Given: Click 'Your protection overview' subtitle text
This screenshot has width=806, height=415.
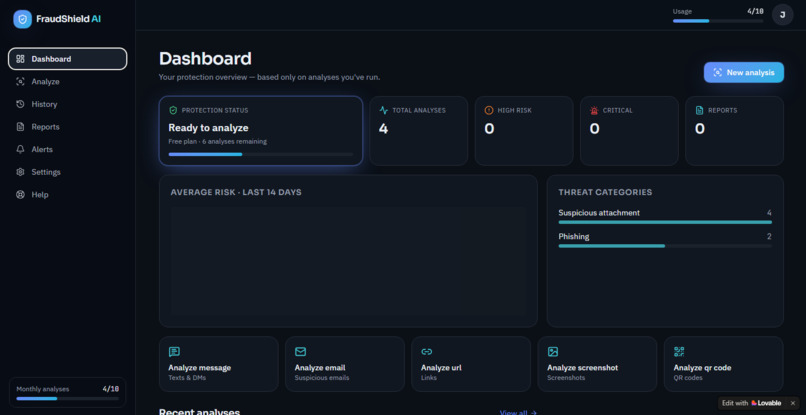Looking at the screenshot, I should 269,78.
